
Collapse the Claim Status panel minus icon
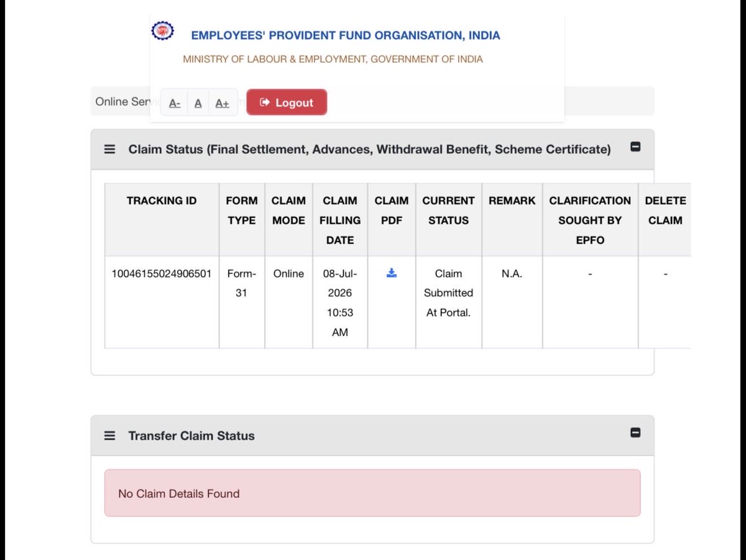(x=635, y=147)
